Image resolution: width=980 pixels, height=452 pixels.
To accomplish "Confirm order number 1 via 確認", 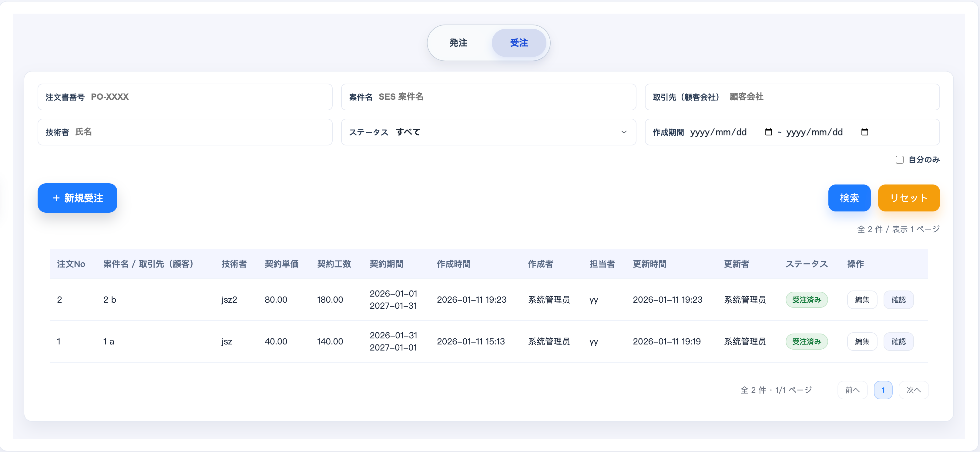I will click(898, 342).
